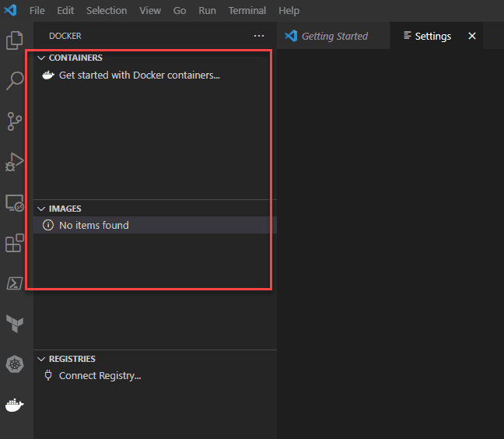Open the Terraform activity bar icon

pyautogui.click(x=15, y=324)
